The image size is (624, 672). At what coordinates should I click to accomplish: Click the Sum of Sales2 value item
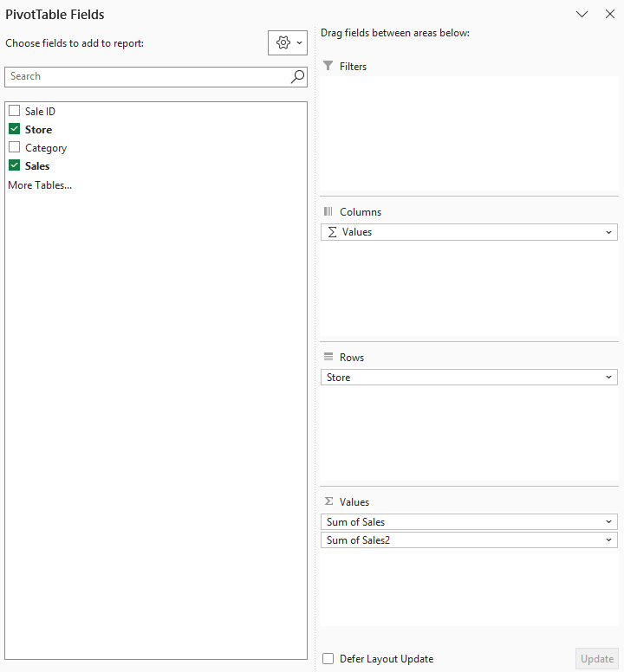tap(469, 540)
